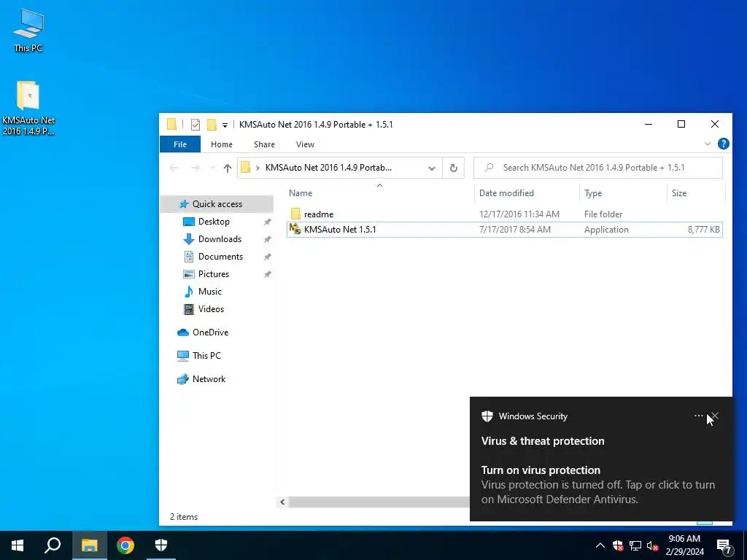Open the clock and date flyout

pyautogui.click(x=684, y=545)
